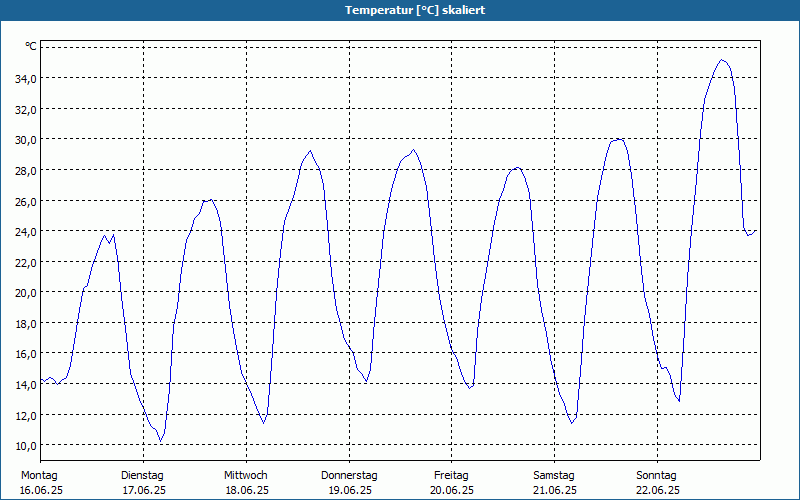
Task: Click the Sunday temperature peak above 34°C
Action: tap(722, 60)
